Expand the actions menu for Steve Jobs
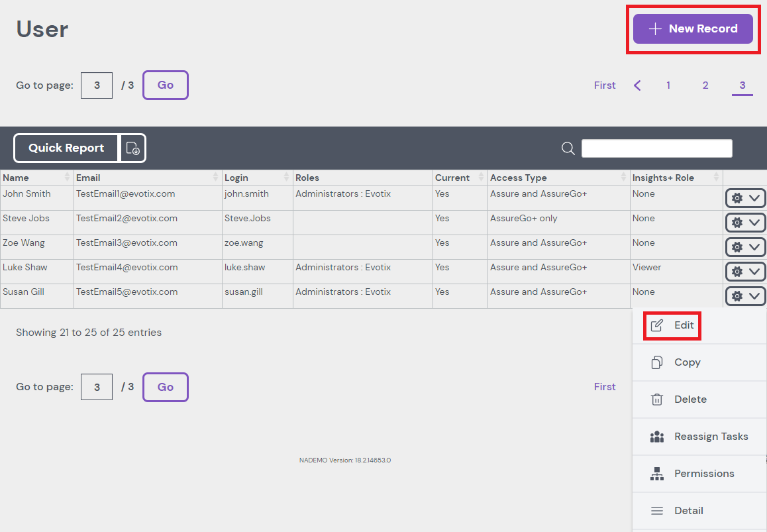The height and width of the screenshot is (532, 767). click(745, 223)
